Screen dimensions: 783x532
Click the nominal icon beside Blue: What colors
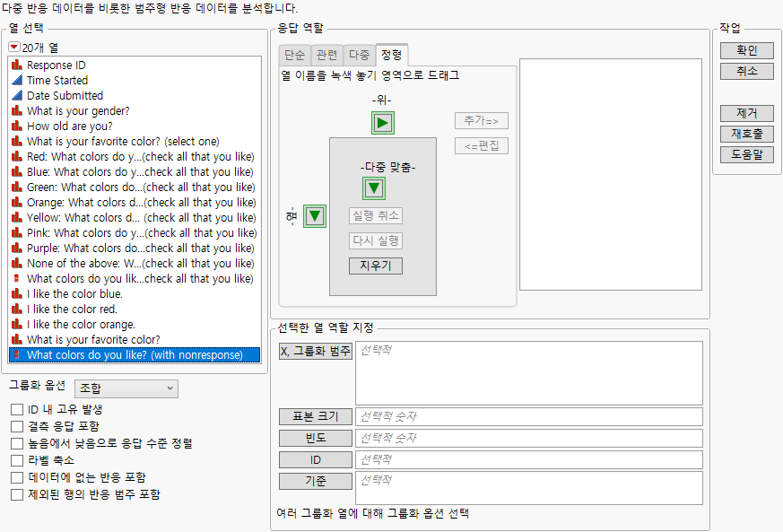coord(17,171)
